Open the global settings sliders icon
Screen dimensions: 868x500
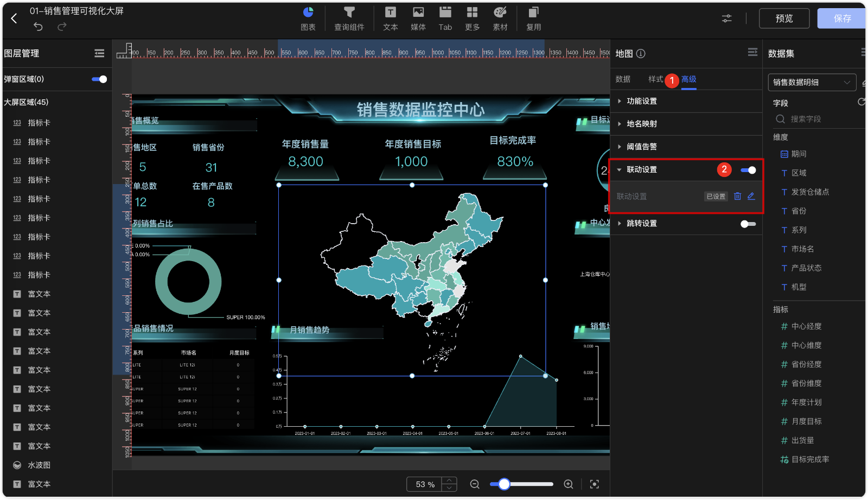tap(727, 18)
